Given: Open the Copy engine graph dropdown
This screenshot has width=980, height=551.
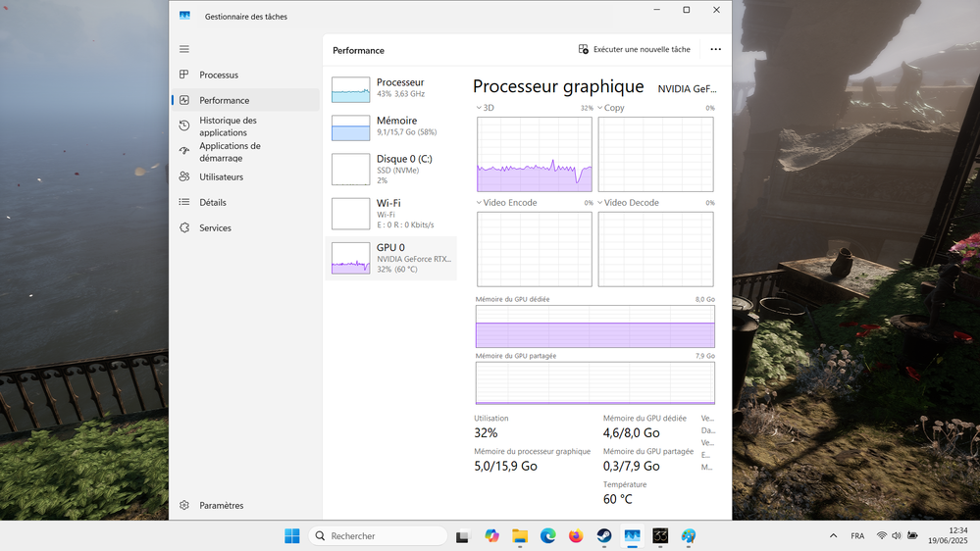Looking at the screenshot, I should [x=600, y=108].
